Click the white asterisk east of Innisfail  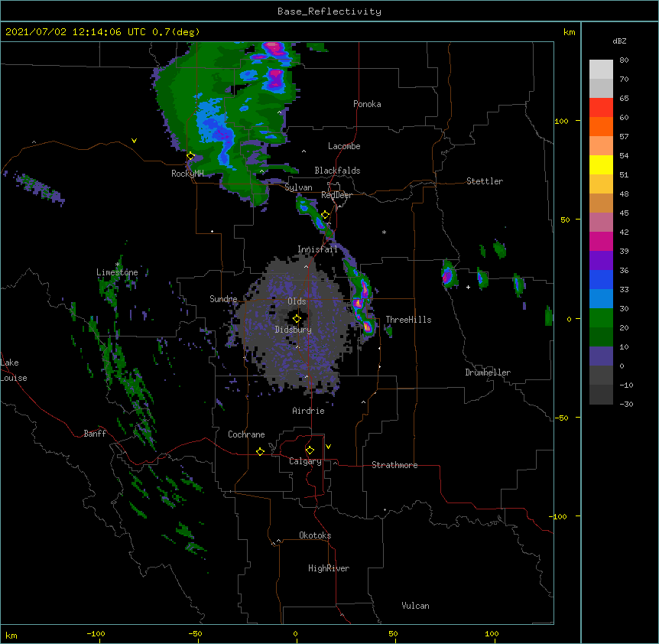[x=384, y=232]
